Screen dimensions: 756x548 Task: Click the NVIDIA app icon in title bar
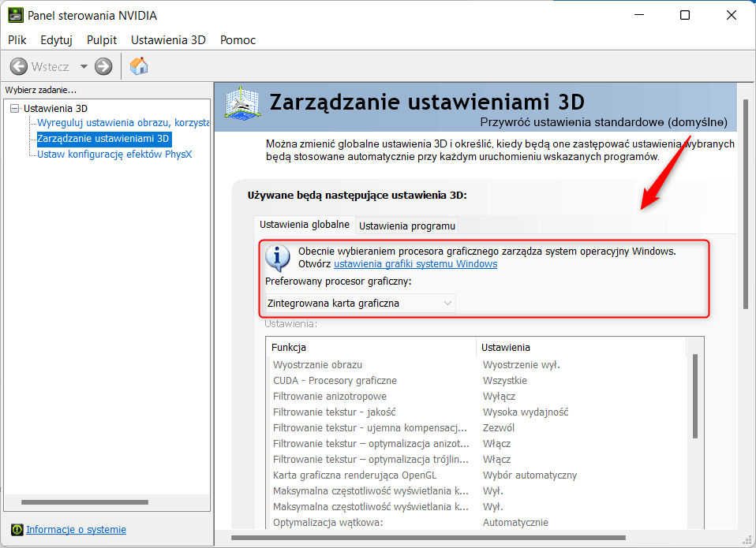(16, 16)
